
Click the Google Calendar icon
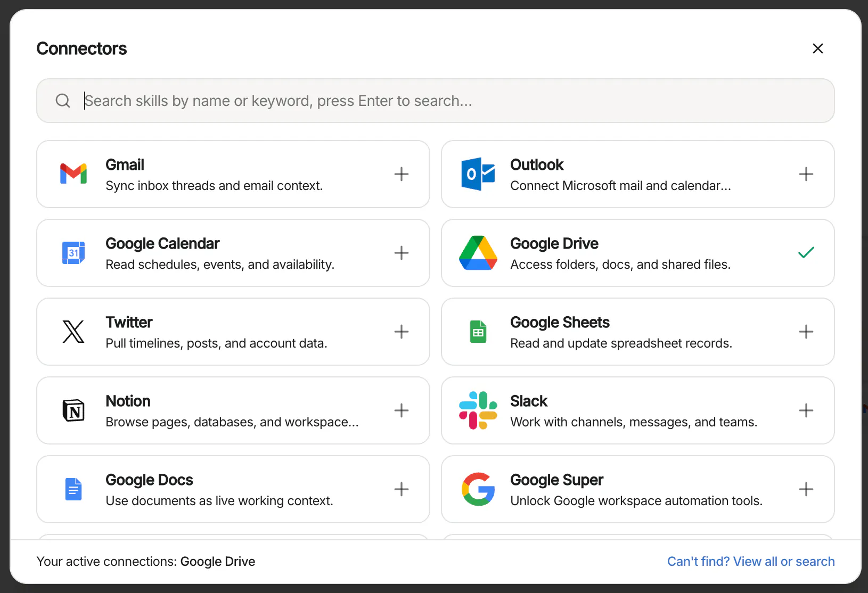tap(73, 253)
